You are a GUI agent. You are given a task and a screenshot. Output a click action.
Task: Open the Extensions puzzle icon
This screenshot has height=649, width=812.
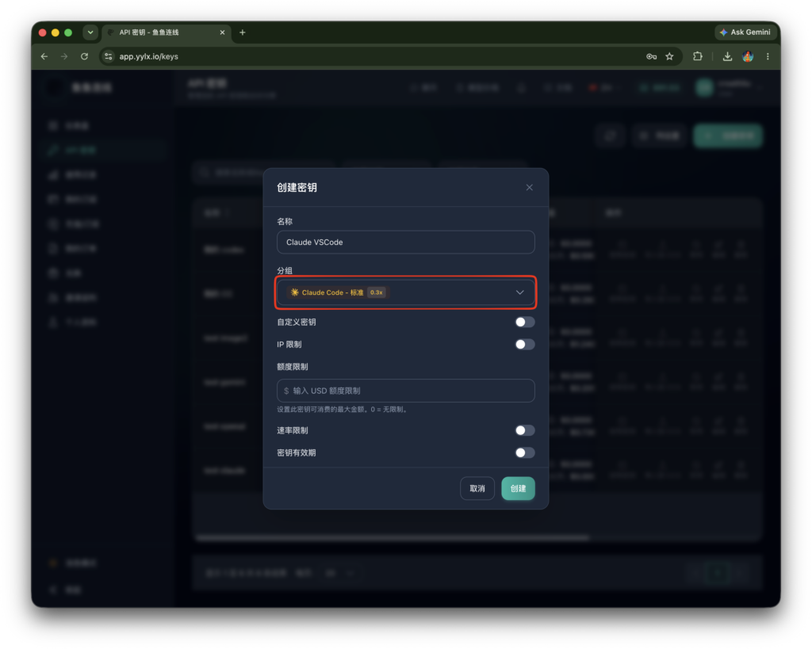click(x=698, y=56)
